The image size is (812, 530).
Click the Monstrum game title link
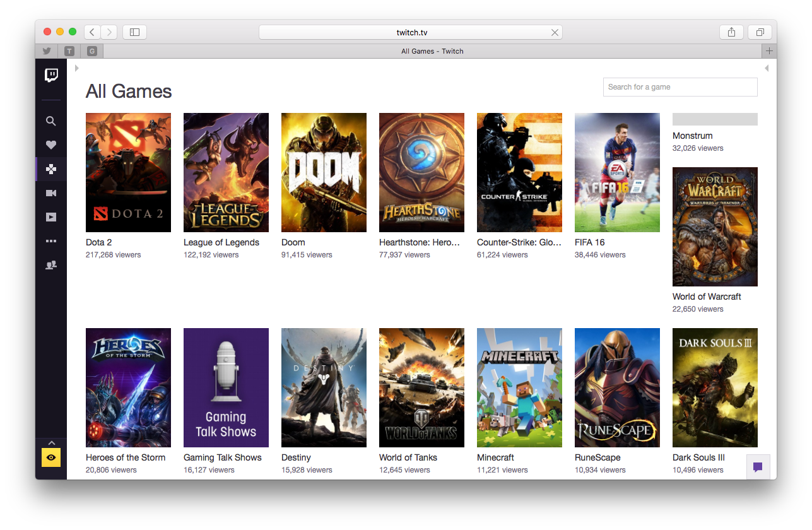point(692,136)
